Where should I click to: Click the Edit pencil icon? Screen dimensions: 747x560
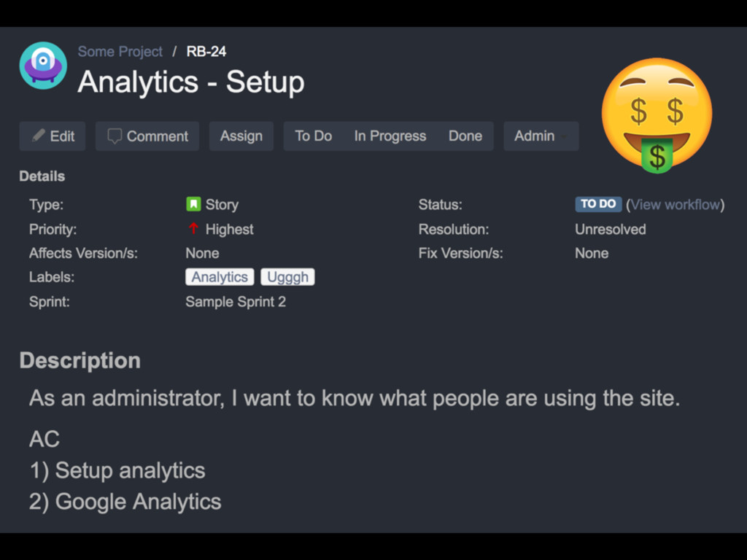pos(39,136)
